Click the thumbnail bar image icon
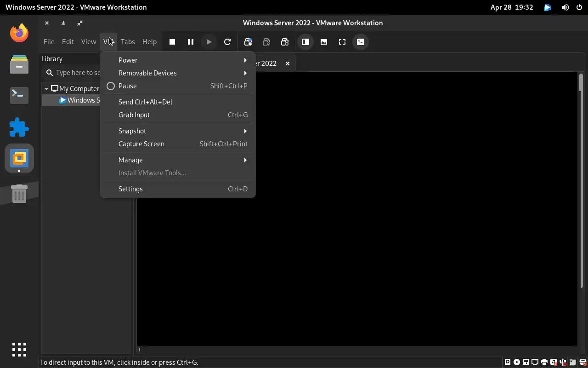The height and width of the screenshot is (368, 588). [x=324, y=42]
